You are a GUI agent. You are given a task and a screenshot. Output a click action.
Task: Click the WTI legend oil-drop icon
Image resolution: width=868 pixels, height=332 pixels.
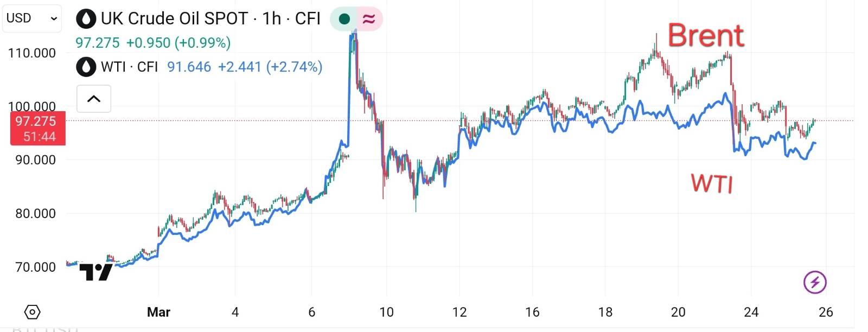[x=86, y=67]
